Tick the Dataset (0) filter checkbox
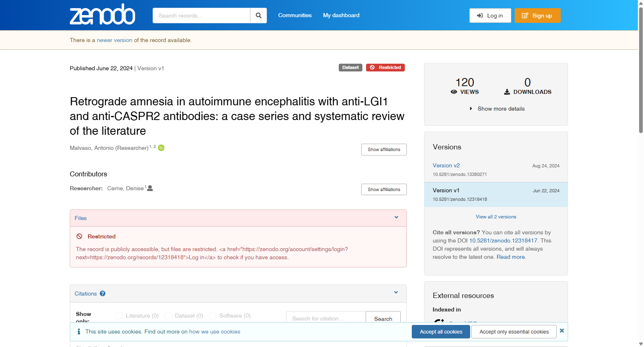This screenshot has height=347, width=644. pyautogui.click(x=168, y=316)
